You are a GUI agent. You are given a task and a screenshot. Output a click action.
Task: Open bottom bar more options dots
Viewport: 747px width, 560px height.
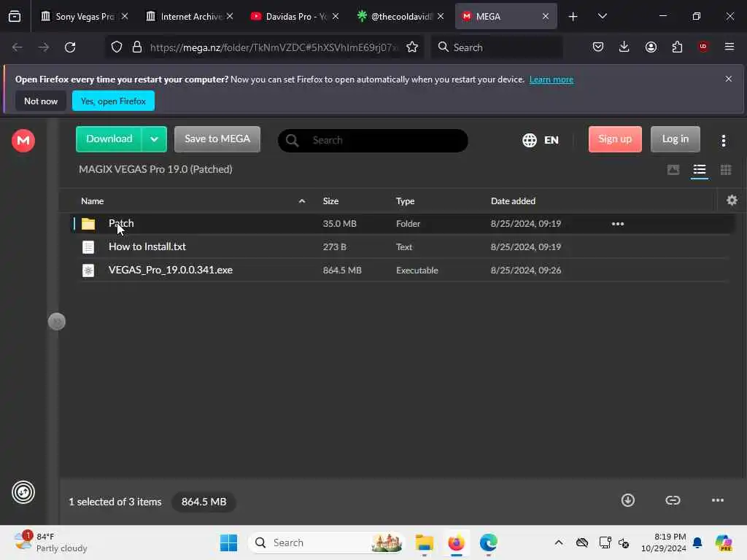[x=718, y=500]
